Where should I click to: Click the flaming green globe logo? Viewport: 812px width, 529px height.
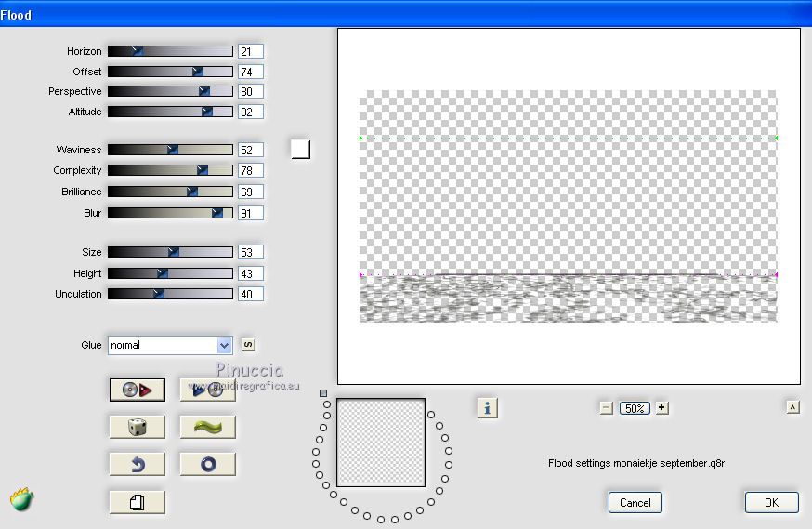point(21,499)
